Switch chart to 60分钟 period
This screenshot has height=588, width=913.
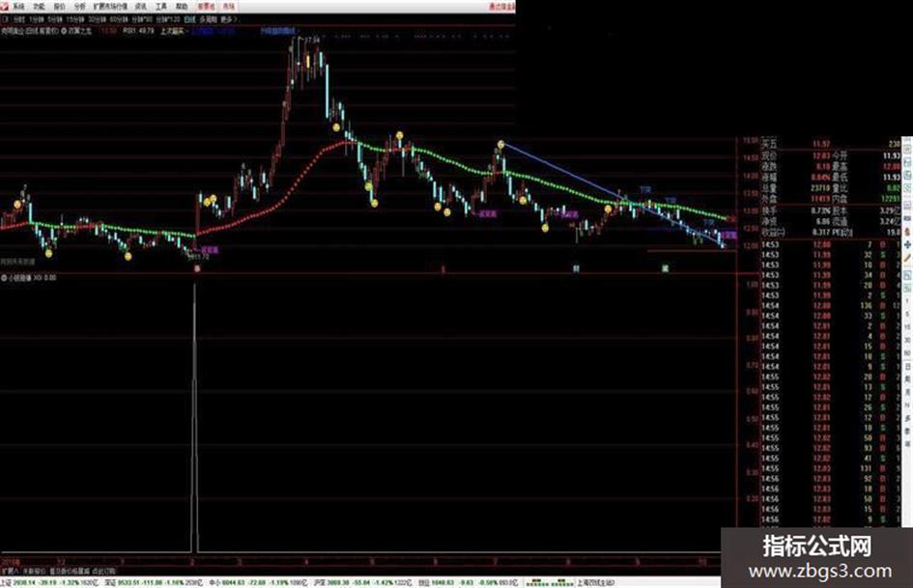click(x=119, y=19)
